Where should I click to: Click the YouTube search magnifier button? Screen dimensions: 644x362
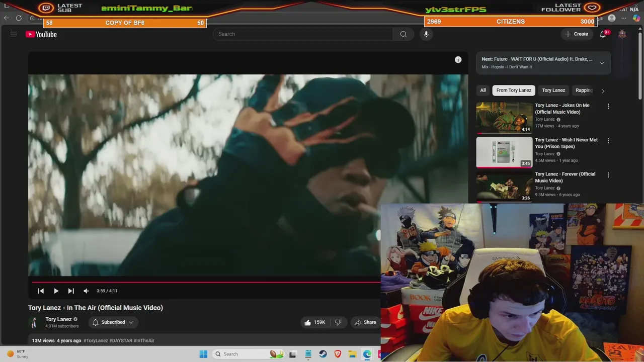404,34
